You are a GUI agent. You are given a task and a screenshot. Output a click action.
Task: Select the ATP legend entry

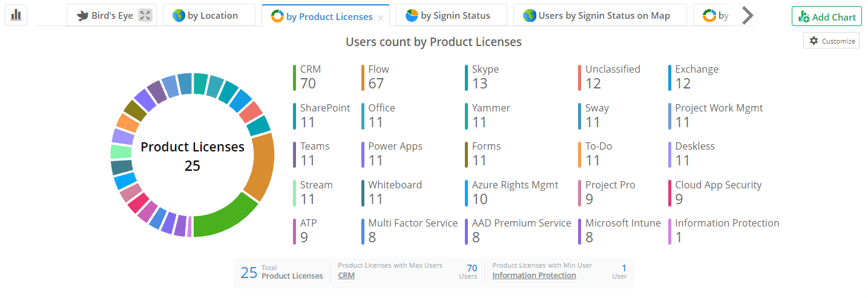click(x=306, y=231)
